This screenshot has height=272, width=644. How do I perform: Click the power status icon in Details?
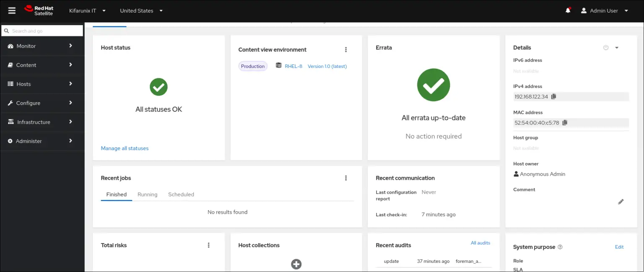click(x=606, y=48)
